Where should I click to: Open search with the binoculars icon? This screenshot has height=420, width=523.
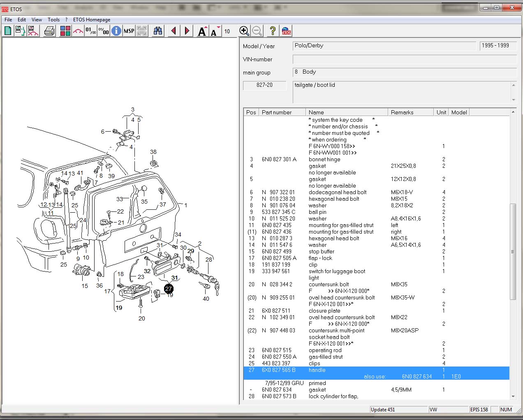pos(158,31)
